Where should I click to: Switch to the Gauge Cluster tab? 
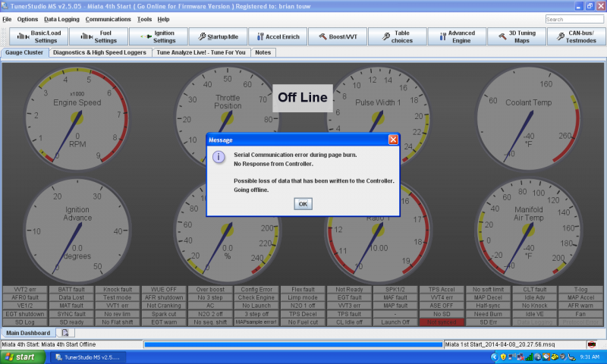click(x=24, y=52)
